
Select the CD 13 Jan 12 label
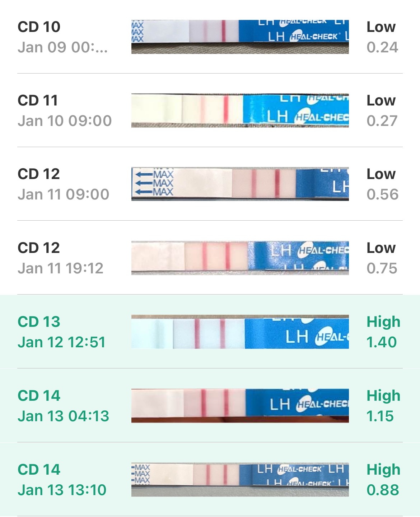coord(61,332)
